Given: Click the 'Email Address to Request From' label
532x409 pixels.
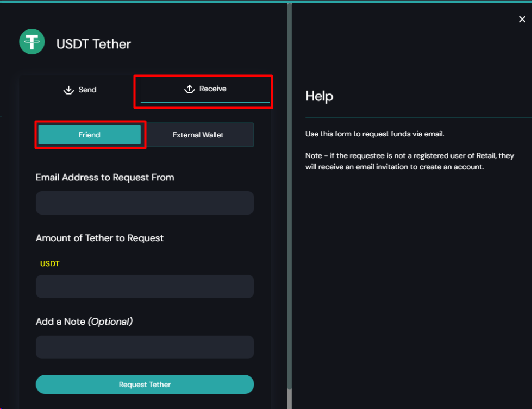Looking at the screenshot, I should [105, 178].
